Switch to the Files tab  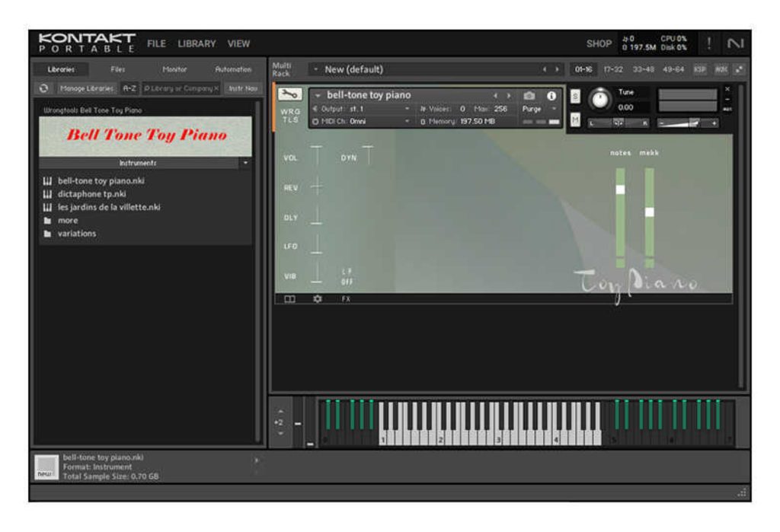118,69
